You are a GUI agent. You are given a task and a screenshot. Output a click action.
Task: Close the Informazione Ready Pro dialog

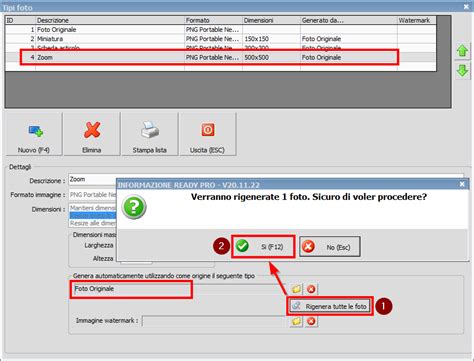(x=462, y=184)
